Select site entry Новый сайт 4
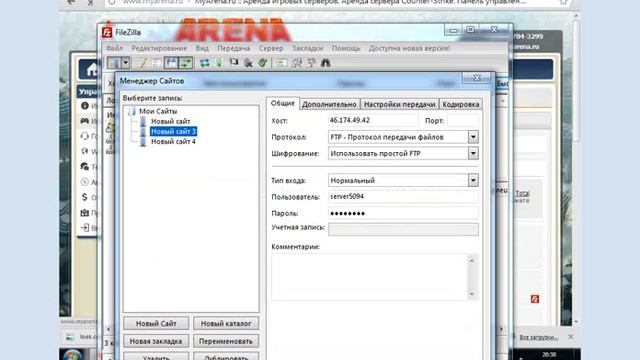The image size is (640, 360). pos(173,142)
